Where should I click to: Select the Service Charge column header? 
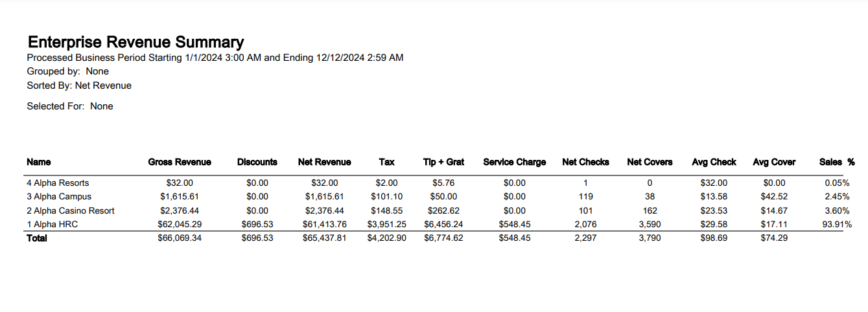pos(515,162)
